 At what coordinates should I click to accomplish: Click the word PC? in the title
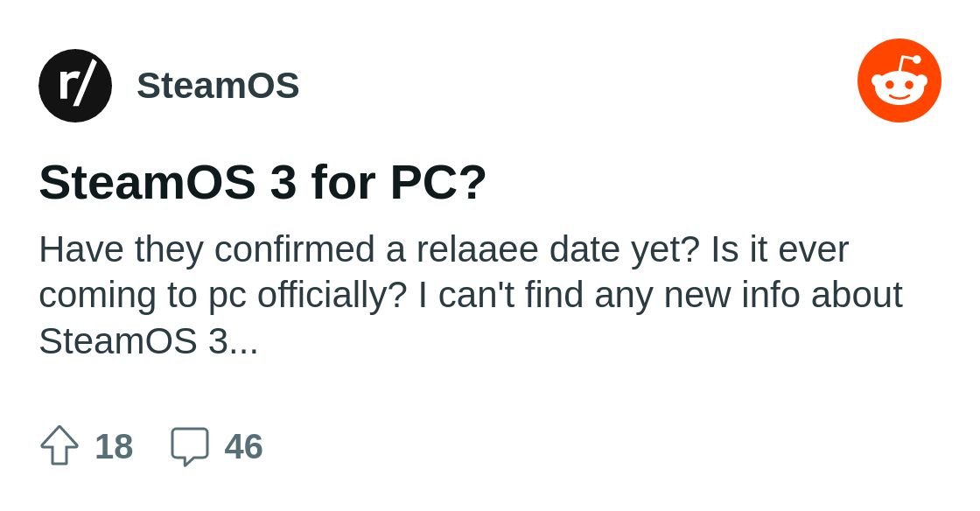[438, 182]
